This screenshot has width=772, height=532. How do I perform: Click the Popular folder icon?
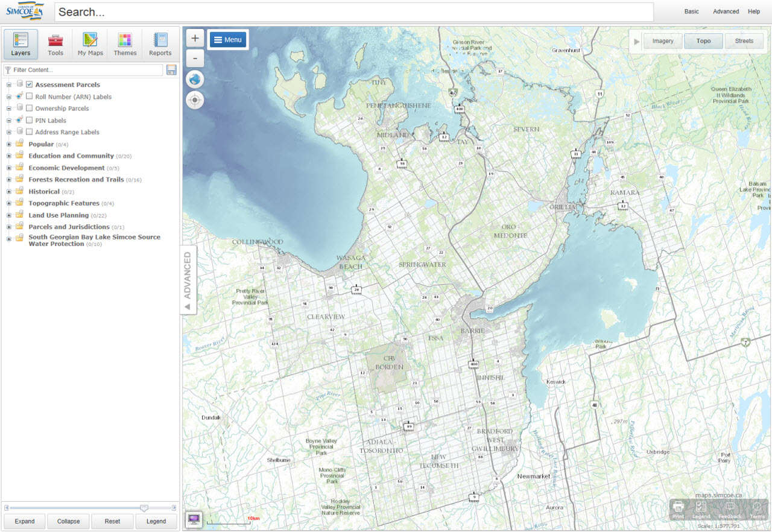click(19, 144)
